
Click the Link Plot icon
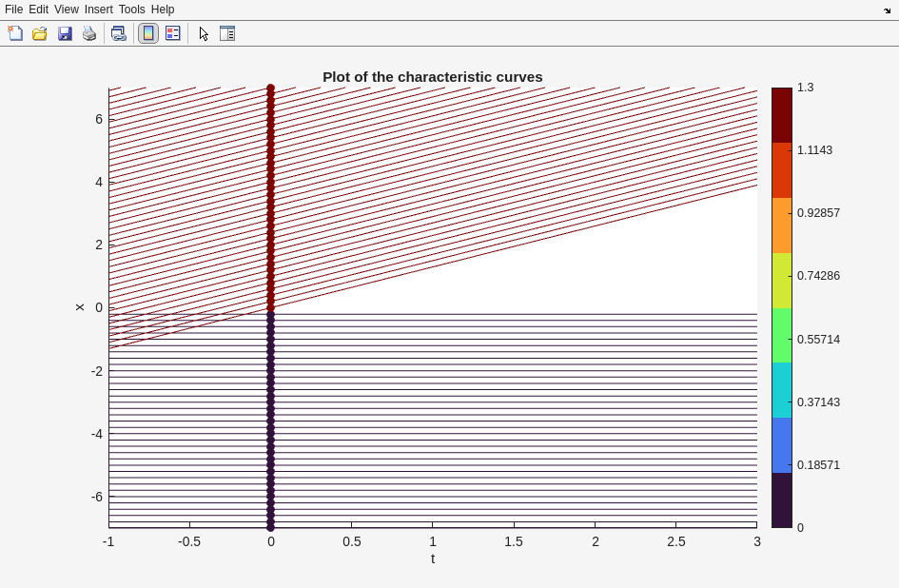click(x=118, y=33)
